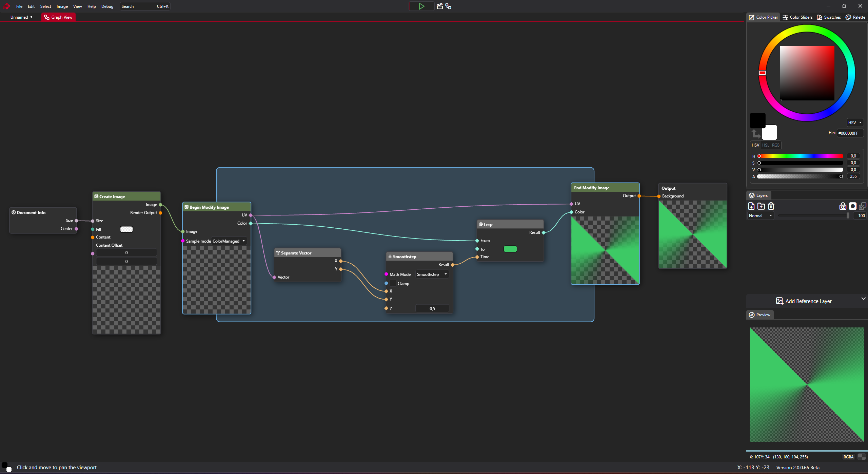Create a new folder in the Layers panel

[x=762, y=206]
